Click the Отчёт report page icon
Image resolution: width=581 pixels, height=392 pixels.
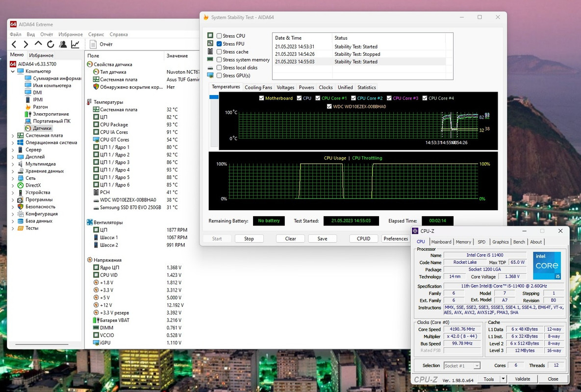93,45
